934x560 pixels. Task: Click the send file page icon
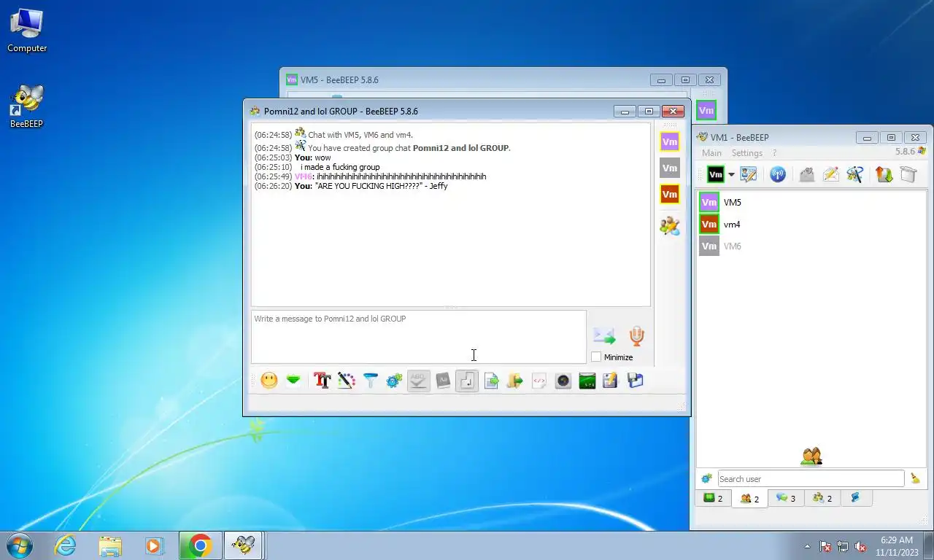[x=491, y=381]
